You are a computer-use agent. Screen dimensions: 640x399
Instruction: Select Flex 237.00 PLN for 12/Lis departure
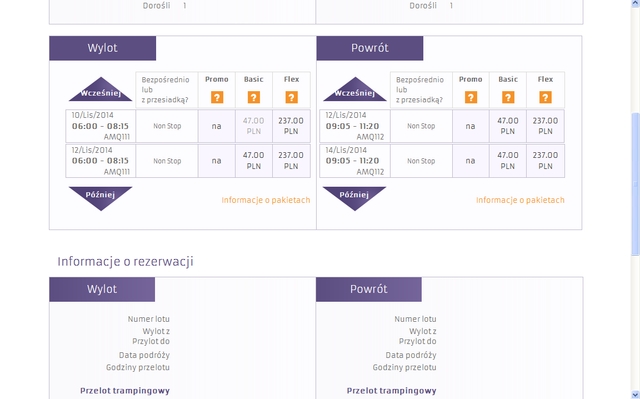(291, 161)
